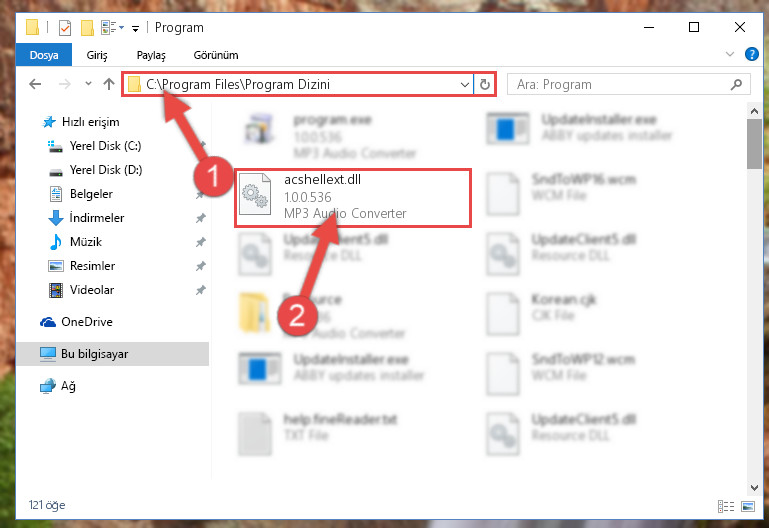Expand the address bar history dropdown

[464, 84]
